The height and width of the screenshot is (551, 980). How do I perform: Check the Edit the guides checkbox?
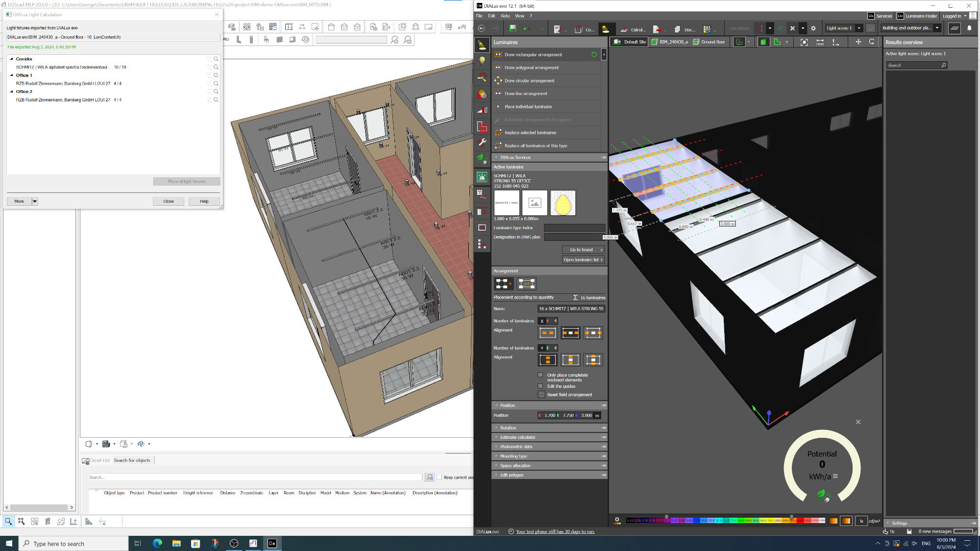pyautogui.click(x=540, y=386)
